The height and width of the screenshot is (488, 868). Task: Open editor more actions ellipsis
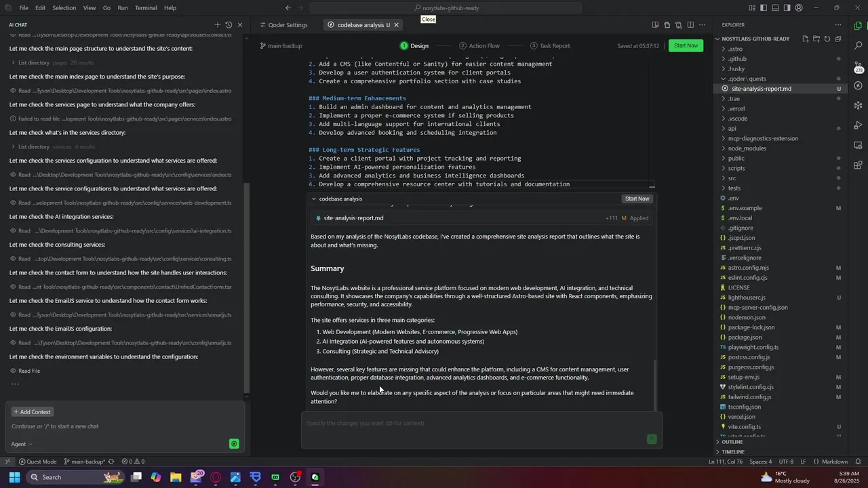coord(703,25)
